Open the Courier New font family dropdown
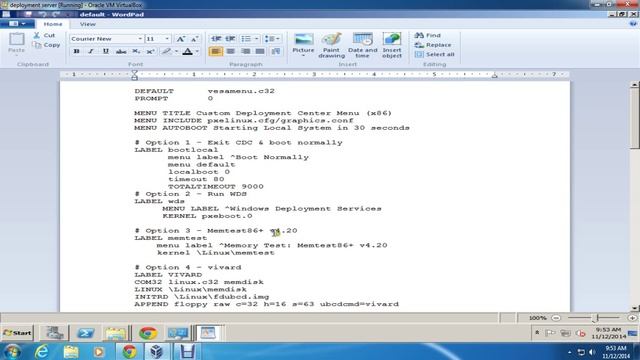This screenshot has width=640, height=360. tap(140, 39)
